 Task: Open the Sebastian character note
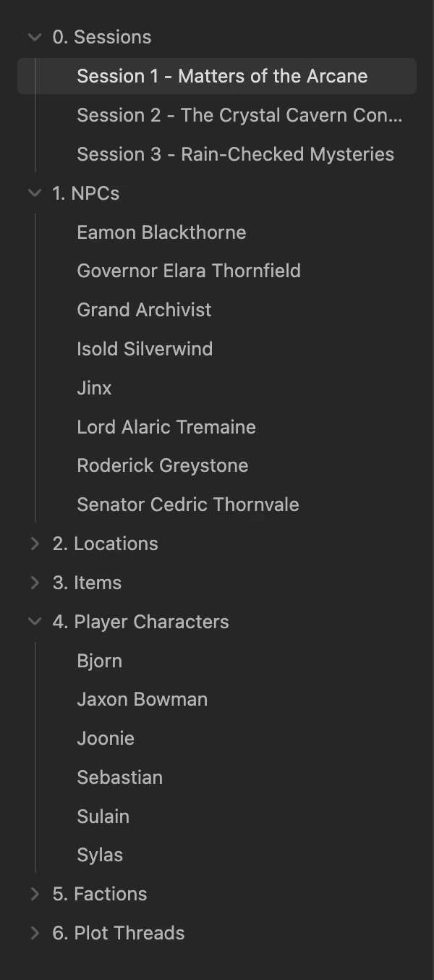(119, 777)
